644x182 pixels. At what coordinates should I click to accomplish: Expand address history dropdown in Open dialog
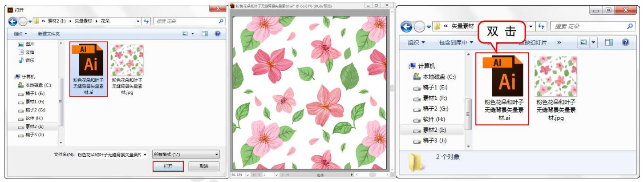pyautogui.click(x=138, y=21)
